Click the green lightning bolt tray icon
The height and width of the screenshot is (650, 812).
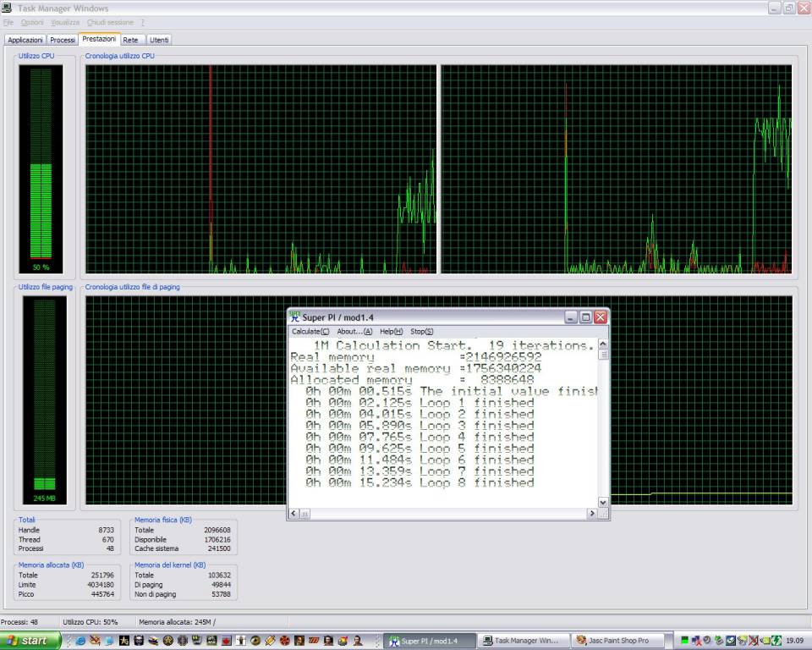[776, 640]
